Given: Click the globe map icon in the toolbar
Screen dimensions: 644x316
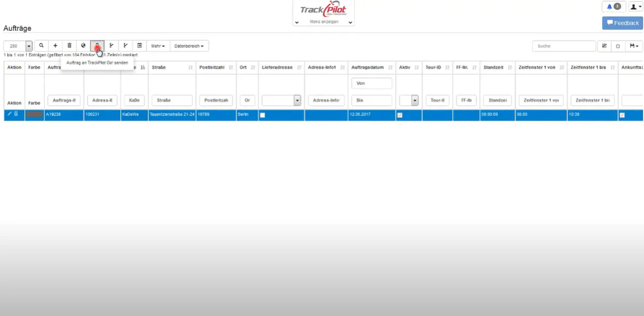Looking at the screenshot, I should [x=84, y=46].
